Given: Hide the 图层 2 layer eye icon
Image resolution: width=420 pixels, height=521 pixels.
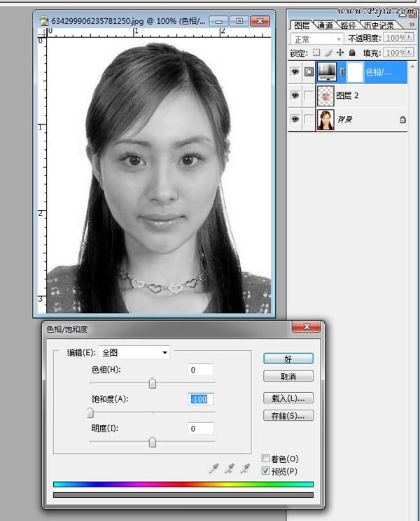Looking at the screenshot, I should click(295, 95).
